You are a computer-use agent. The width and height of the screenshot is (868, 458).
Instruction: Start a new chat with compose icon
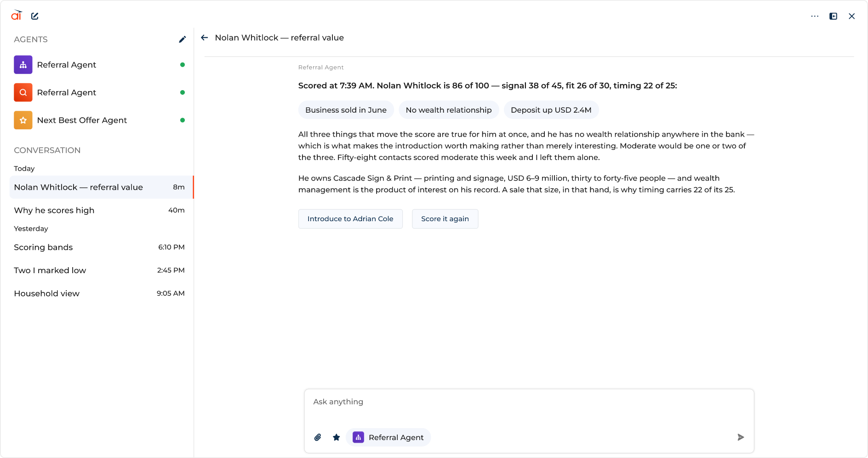tap(35, 16)
